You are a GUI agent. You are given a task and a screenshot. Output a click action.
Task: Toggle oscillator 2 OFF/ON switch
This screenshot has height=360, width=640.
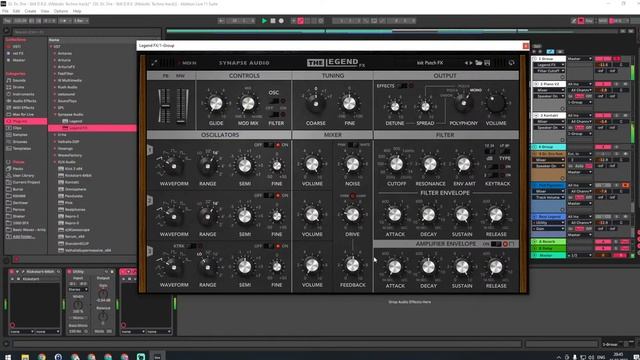coord(269,196)
